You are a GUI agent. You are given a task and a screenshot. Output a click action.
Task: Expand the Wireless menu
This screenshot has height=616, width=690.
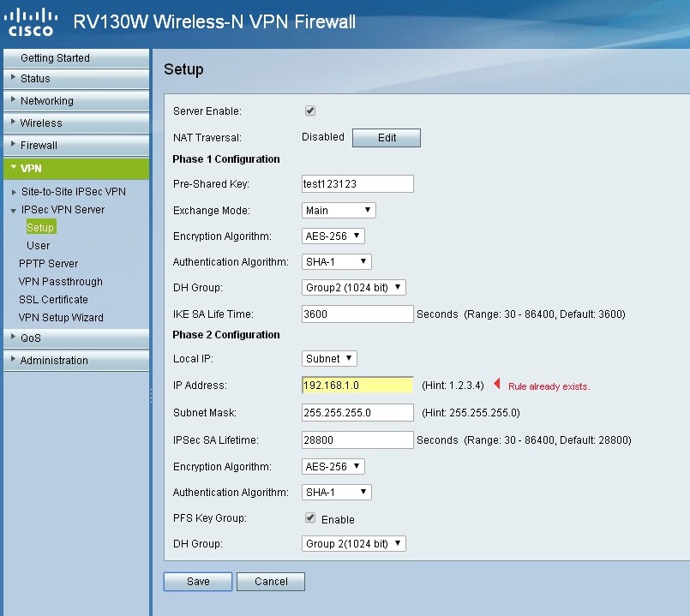(76, 123)
